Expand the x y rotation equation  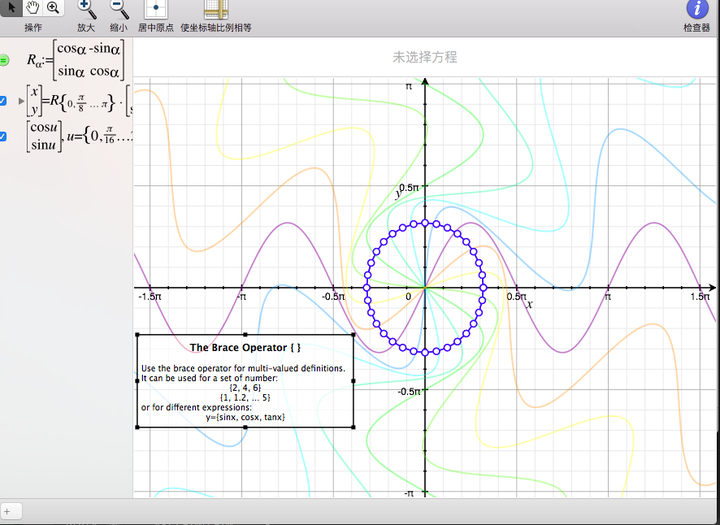click(21, 101)
